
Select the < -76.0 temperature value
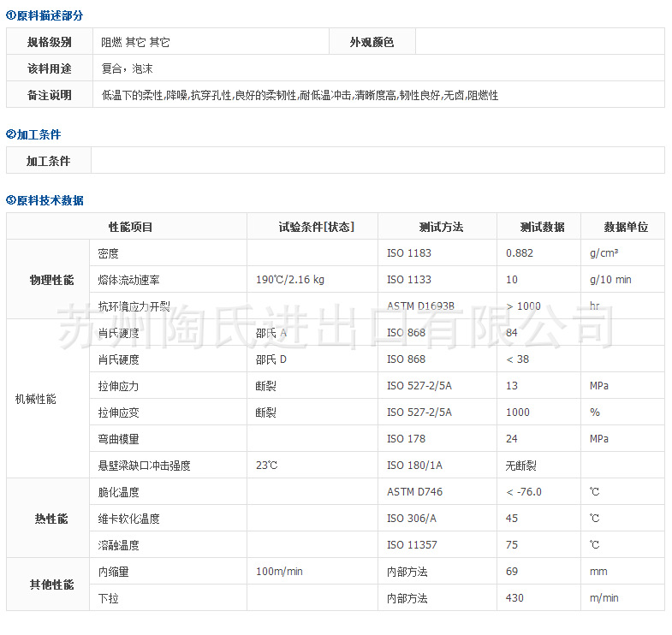pyautogui.click(x=524, y=492)
